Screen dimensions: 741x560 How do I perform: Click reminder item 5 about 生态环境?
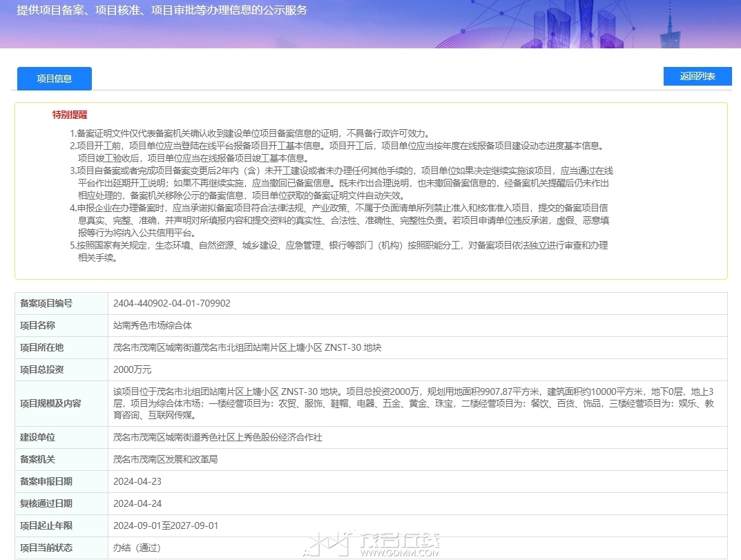tap(339, 251)
